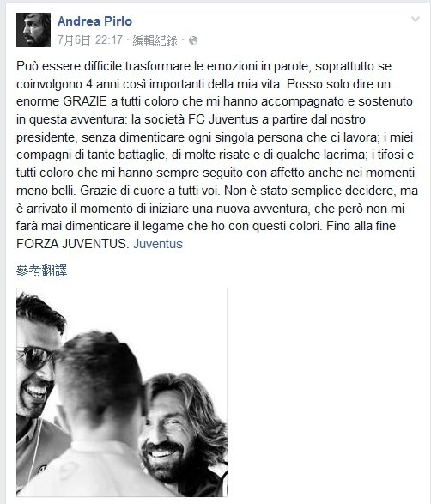The width and height of the screenshot is (431, 504).
Task: Follow the tagged Juventus page link
Action: pyautogui.click(x=158, y=244)
